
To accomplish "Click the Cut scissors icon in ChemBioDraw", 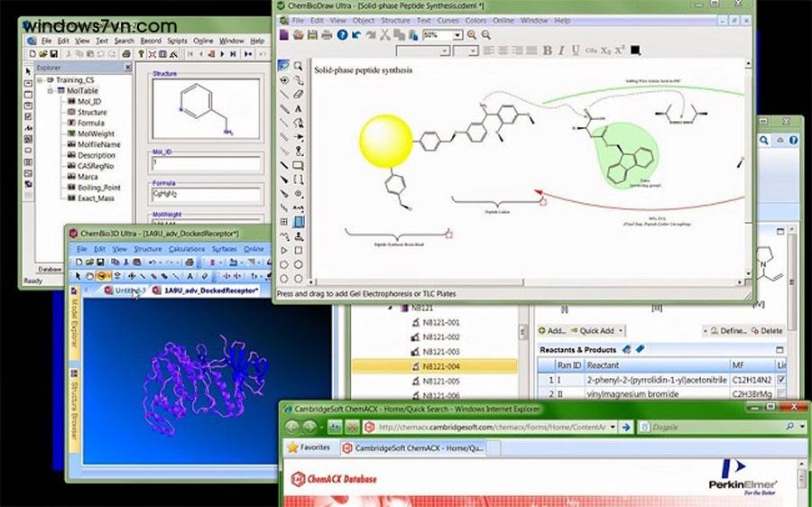I will tap(384, 35).
